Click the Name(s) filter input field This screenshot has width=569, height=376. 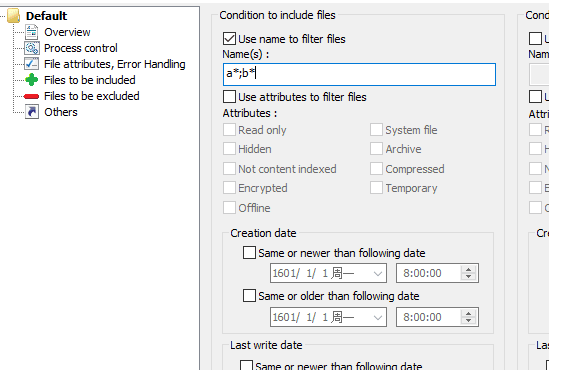click(359, 74)
